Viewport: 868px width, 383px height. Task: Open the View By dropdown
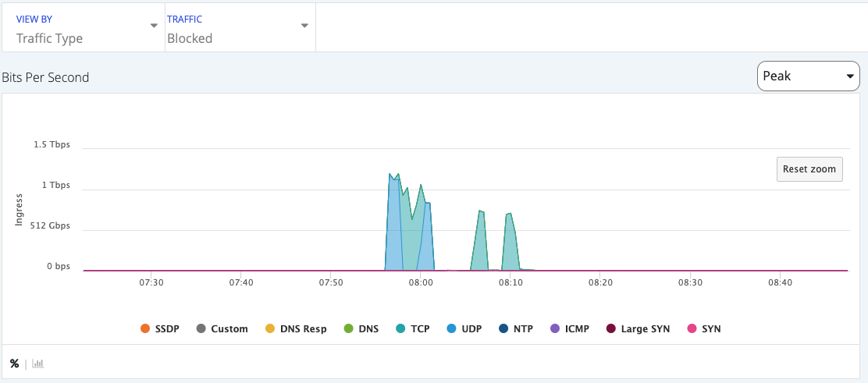click(84, 27)
